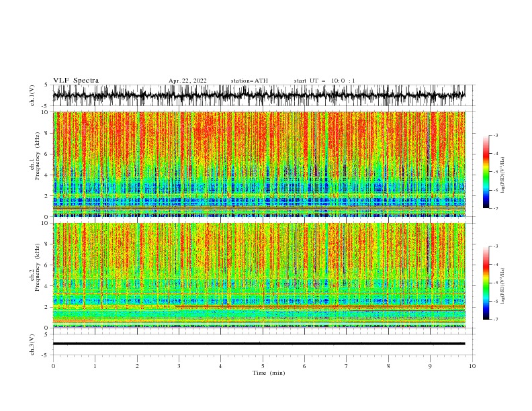Click the ch.3 flat waveform trace

click(x=259, y=344)
